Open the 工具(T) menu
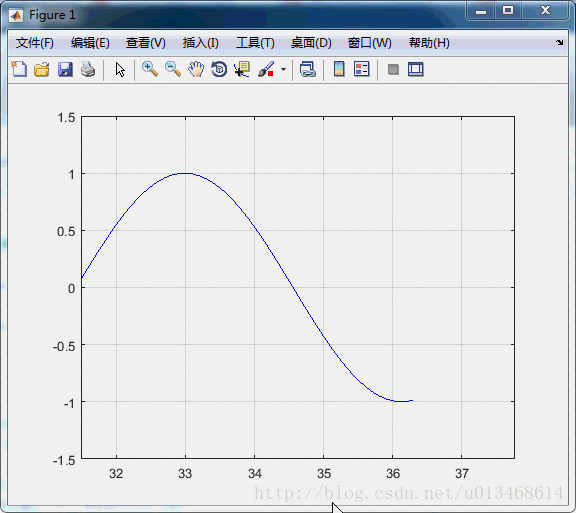Image resolution: width=576 pixels, height=513 pixels. coord(255,43)
